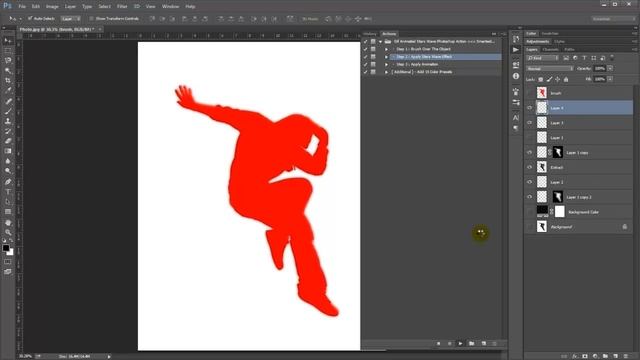Select the Eraser tool
Viewport: 640px width, 360px height.
(x=8, y=141)
